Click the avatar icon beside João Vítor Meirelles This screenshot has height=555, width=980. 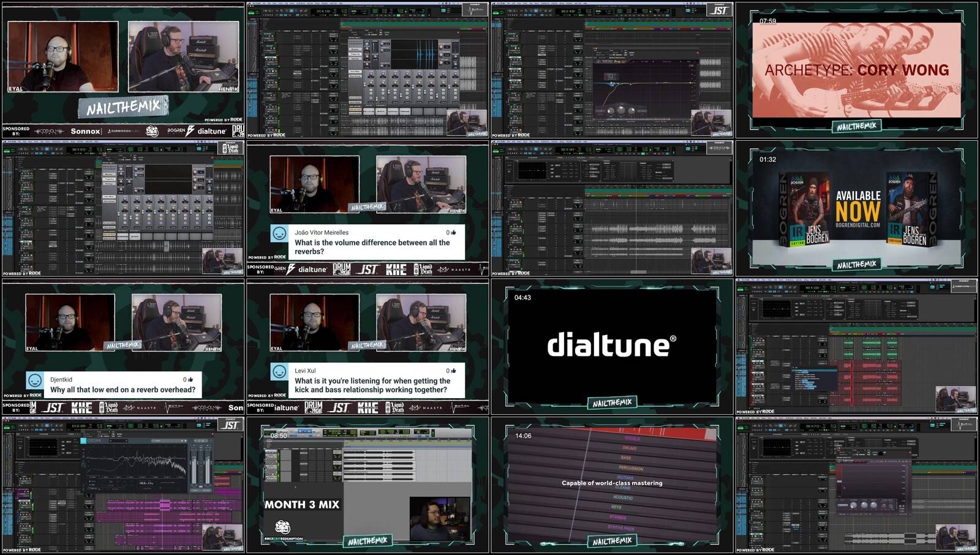tap(279, 233)
